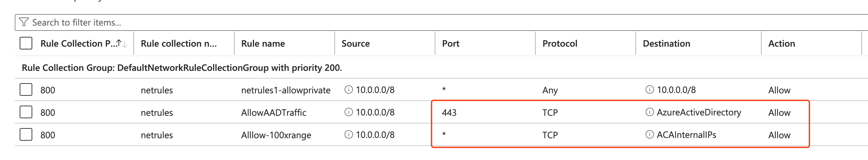Viewport: 868px width, 160px height.
Task: Click the Protocol column header
Action: pyautogui.click(x=560, y=44)
